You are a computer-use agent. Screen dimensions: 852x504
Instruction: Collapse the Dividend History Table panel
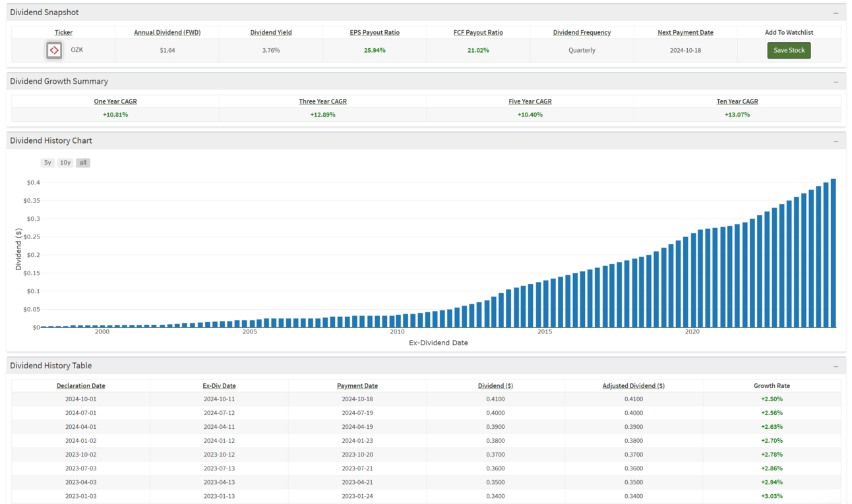[836, 366]
